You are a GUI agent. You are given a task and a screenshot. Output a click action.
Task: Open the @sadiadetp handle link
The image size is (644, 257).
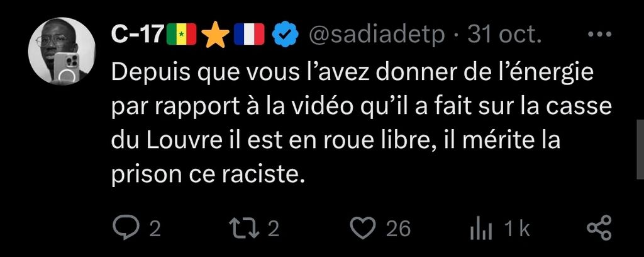click(x=377, y=36)
